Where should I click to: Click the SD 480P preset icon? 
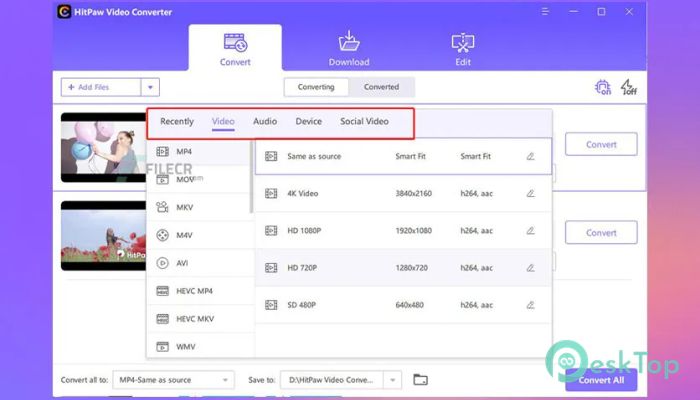pyautogui.click(x=271, y=304)
